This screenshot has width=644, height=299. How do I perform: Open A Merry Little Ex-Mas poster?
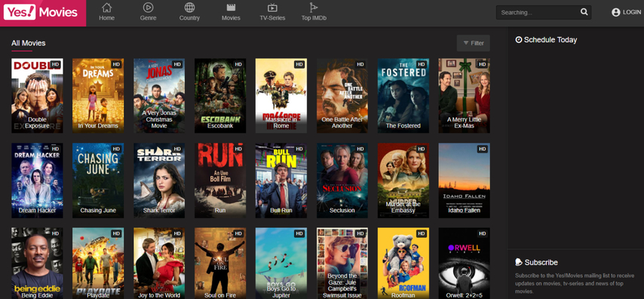464,95
